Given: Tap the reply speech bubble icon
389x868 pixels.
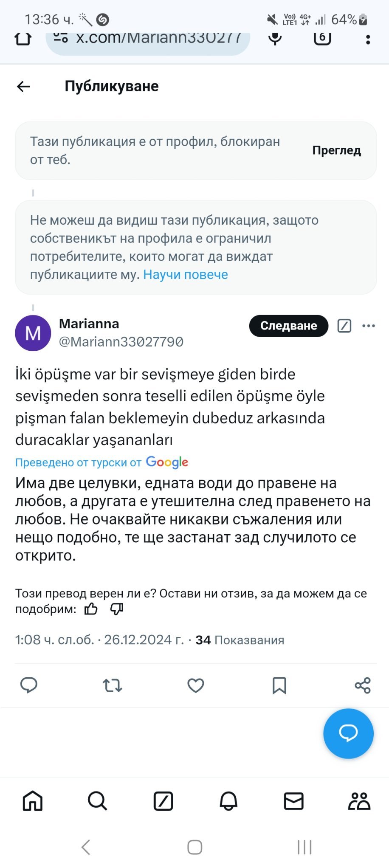Looking at the screenshot, I should point(29,685).
